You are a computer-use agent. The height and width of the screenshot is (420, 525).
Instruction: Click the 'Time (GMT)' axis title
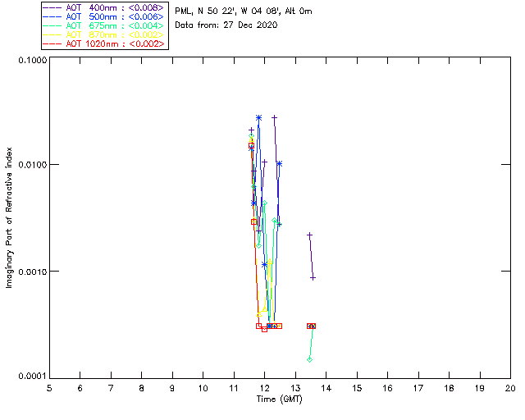click(x=279, y=399)
